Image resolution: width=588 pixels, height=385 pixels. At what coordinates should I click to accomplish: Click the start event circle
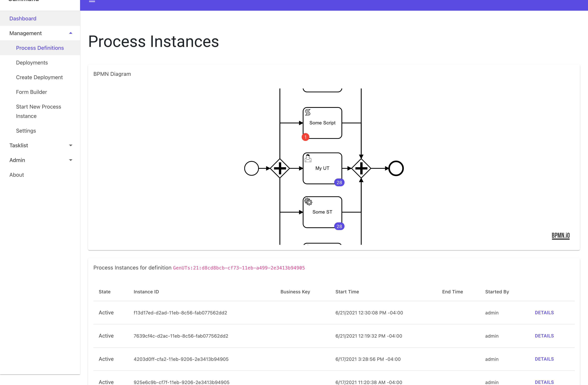251,168
